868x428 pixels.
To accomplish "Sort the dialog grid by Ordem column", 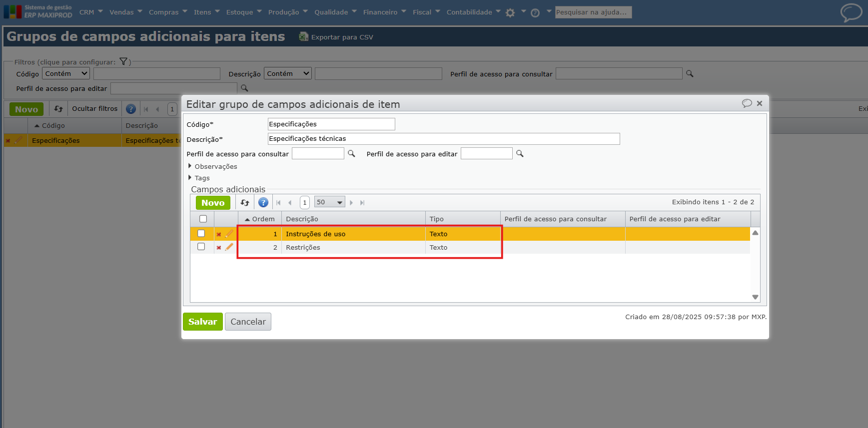I will (x=260, y=219).
